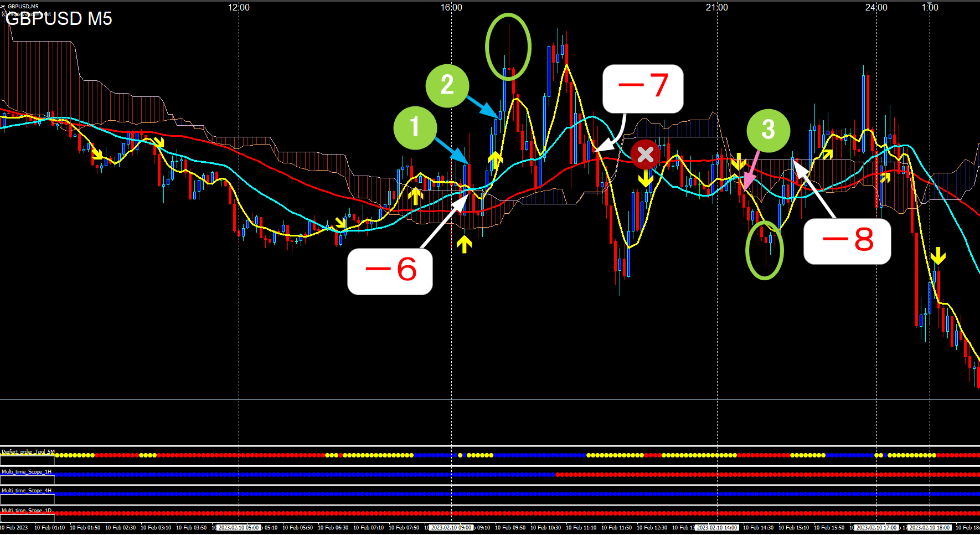
Task: Click the 10 Feb 11:10 time axis label
Action: pyautogui.click(x=581, y=528)
